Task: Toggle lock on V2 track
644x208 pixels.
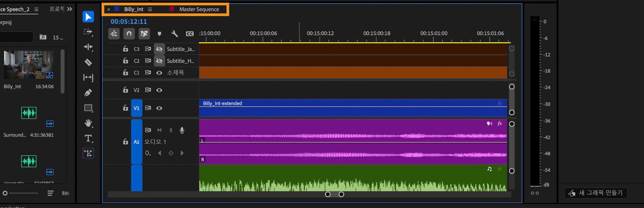Action: 125,90
